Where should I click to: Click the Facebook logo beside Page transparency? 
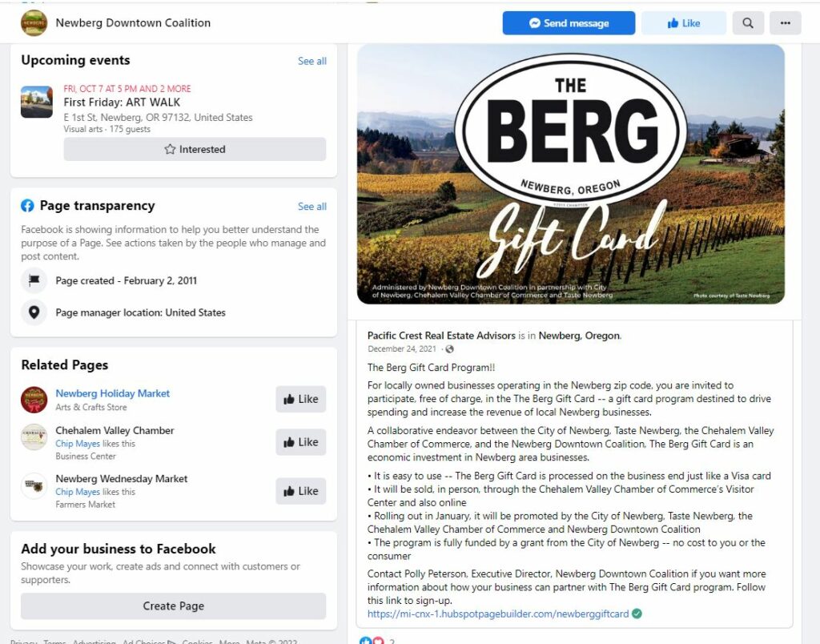pyautogui.click(x=27, y=206)
